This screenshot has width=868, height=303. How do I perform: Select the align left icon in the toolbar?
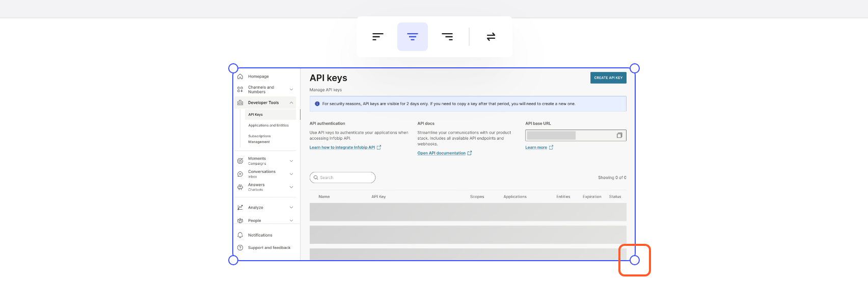point(377,37)
